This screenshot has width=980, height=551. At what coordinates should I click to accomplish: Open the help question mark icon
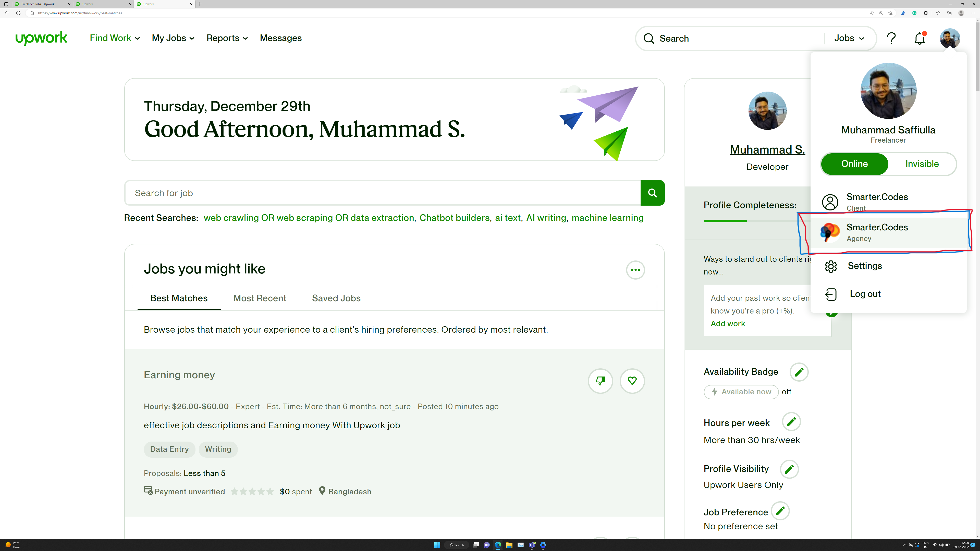(891, 39)
